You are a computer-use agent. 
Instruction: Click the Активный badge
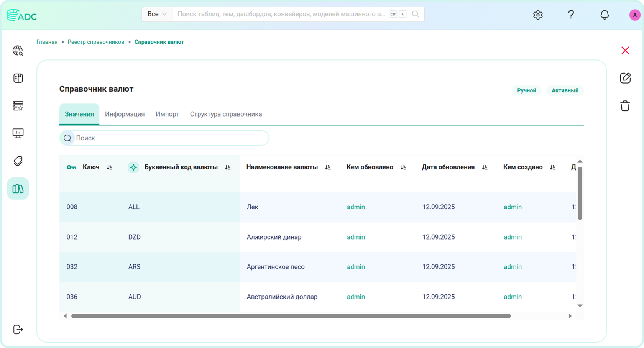tap(565, 90)
